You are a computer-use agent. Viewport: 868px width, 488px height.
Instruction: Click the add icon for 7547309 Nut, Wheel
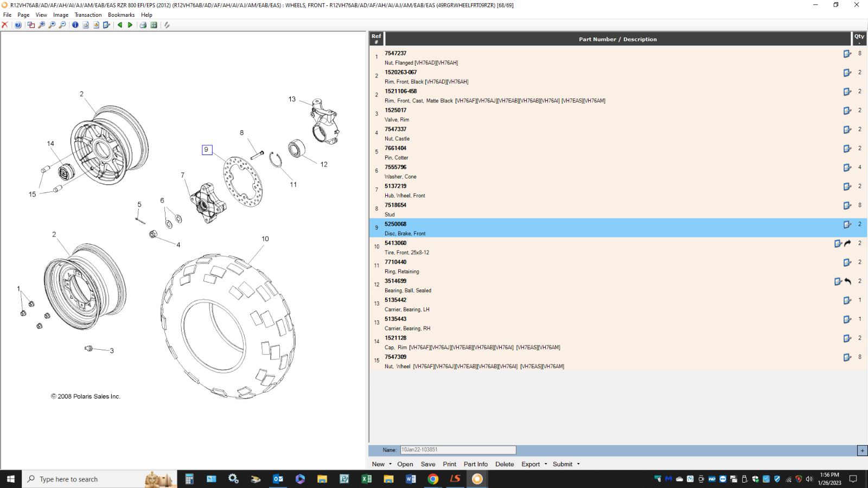[847, 357]
